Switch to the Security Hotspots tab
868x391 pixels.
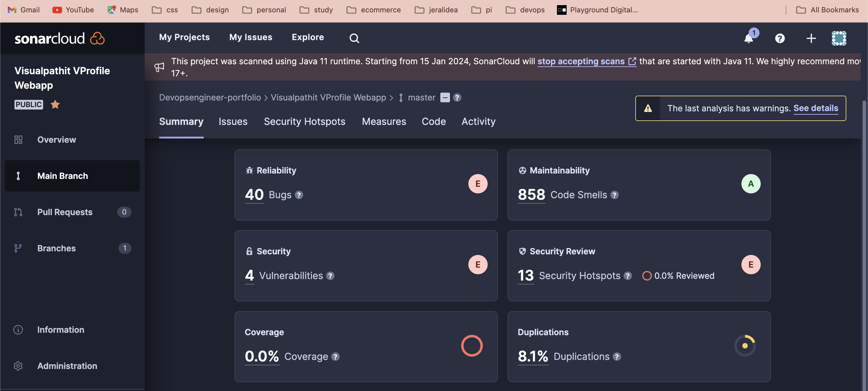tap(304, 122)
